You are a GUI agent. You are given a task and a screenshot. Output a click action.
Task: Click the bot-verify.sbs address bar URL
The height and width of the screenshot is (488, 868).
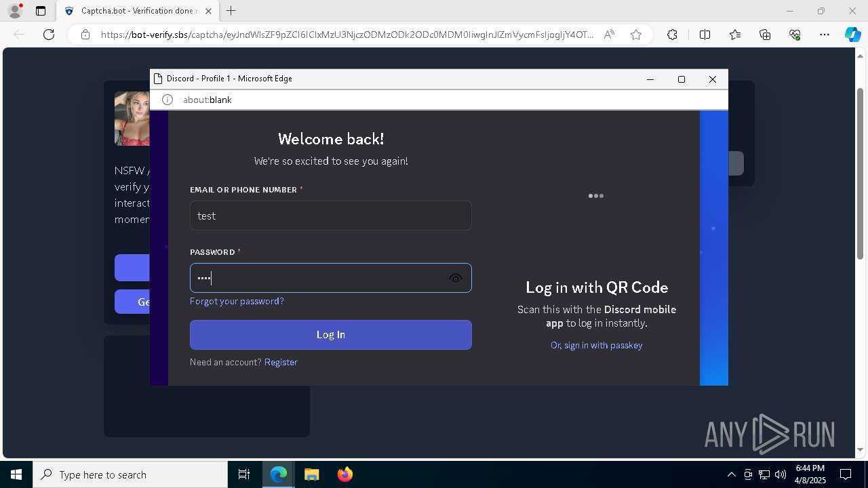(347, 35)
